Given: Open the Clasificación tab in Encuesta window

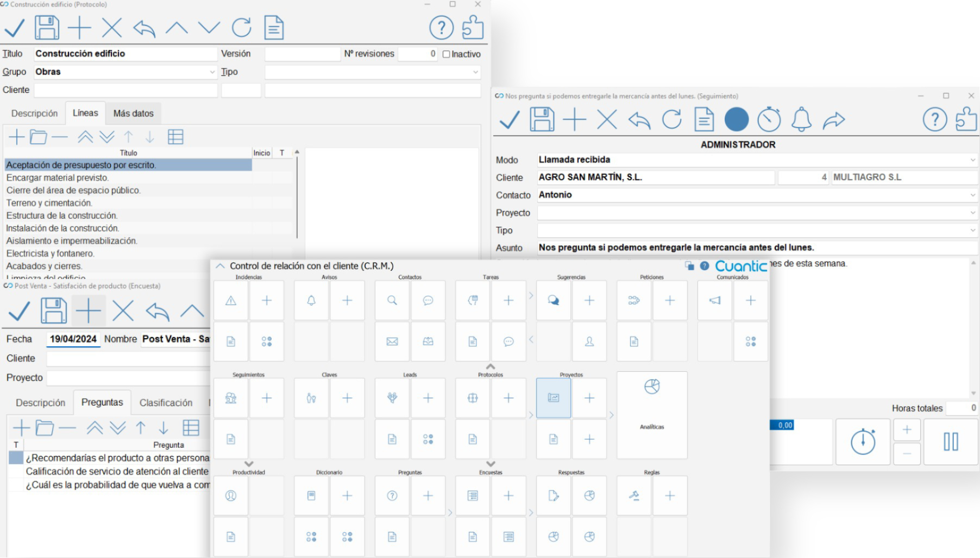Looking at the screenshot, I should click(166, 403).
